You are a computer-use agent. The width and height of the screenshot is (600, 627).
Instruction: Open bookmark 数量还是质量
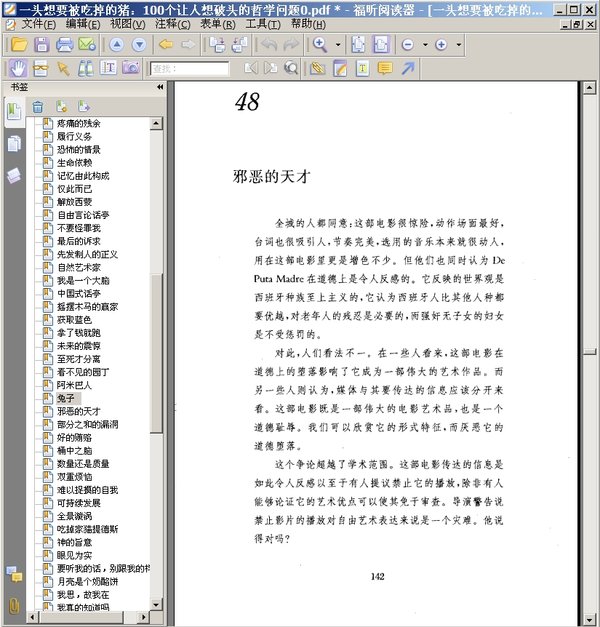83,464
